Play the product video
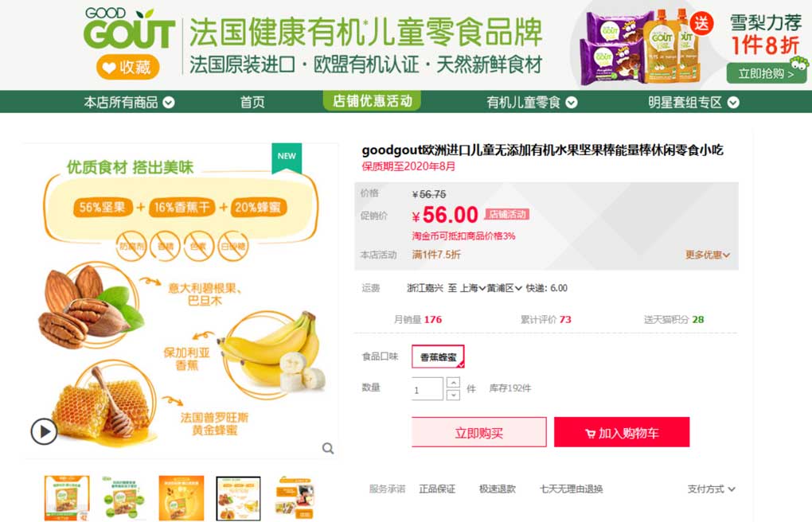 [x=44, y=431]
